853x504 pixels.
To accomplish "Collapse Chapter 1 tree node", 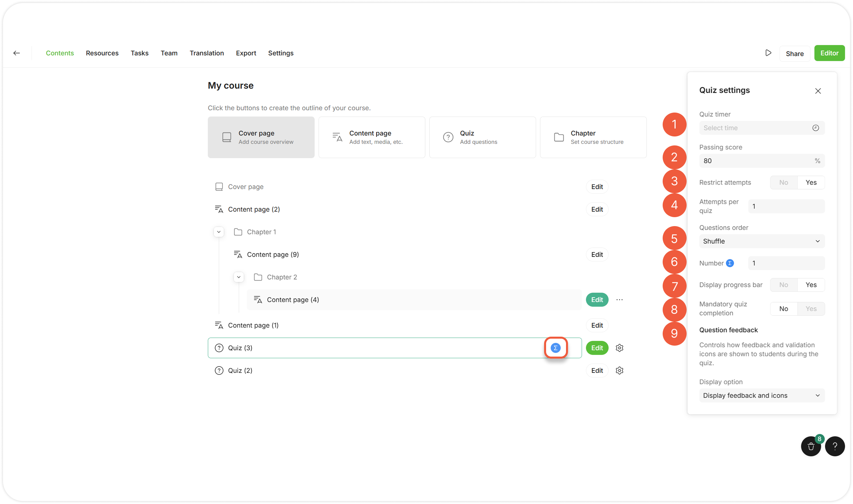I will tap(219, 232).
